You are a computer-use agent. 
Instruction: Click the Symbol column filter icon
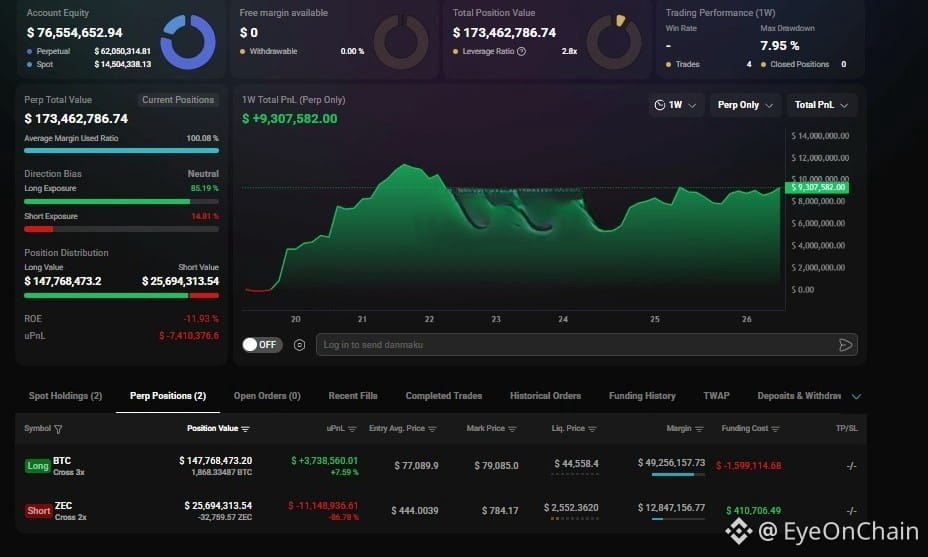[58, 429]
